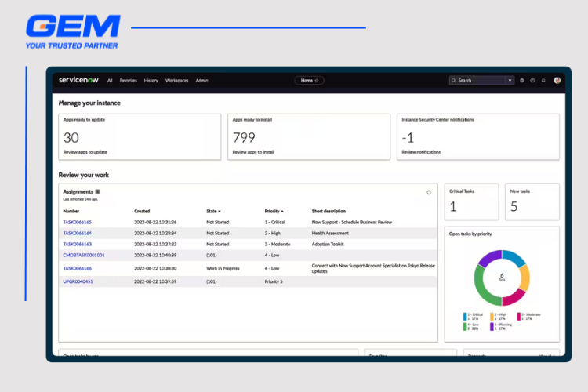Click the 2022-08-22 10:31:26 created cell
Screen dimensions: 588x392
[x=155, y=222]
